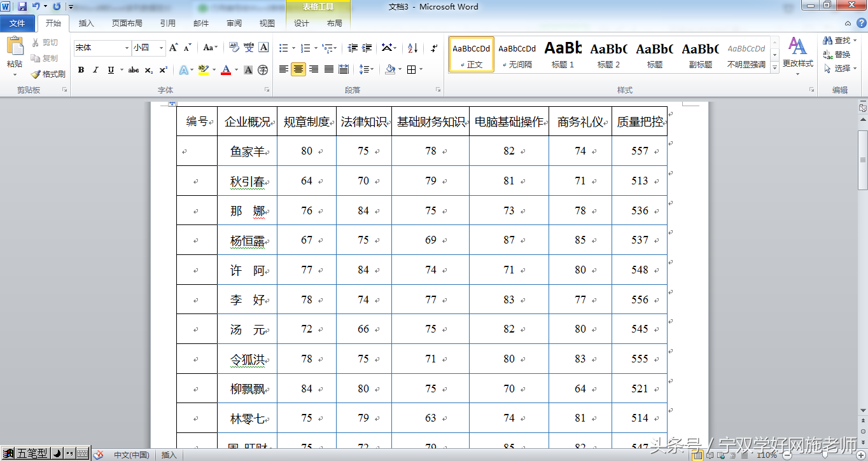Toggle Bold formatting
868x461 pixels.
click(x=81, y=70)
